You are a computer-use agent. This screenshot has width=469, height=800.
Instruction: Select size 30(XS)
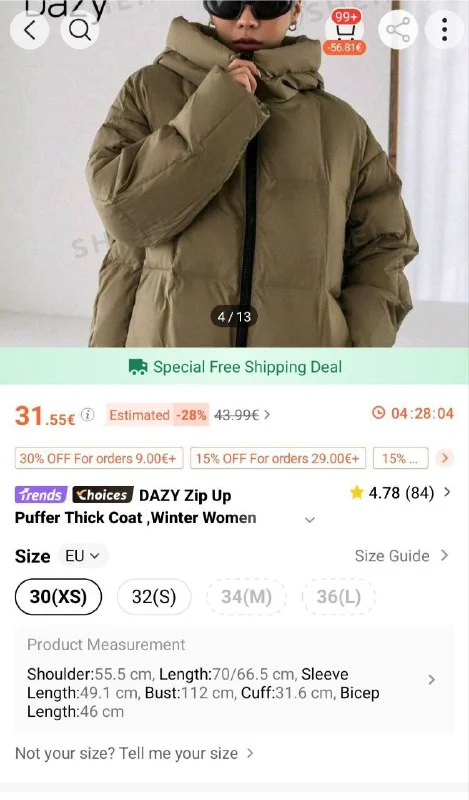point(59,596)
